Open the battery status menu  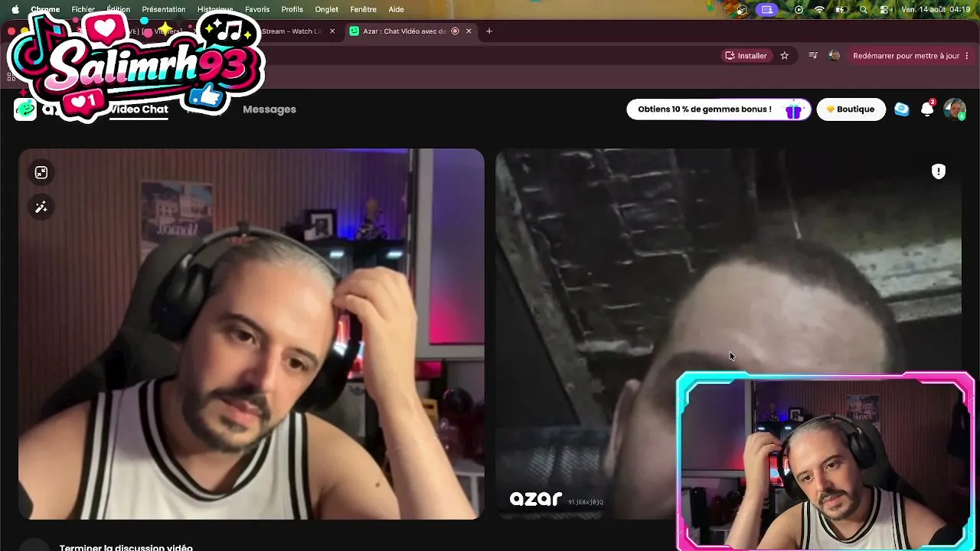pos(841,10)
